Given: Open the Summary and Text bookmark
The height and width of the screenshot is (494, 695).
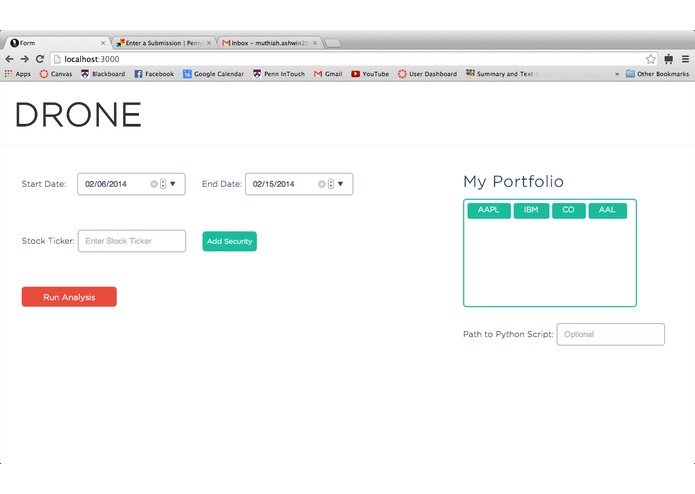Looking at the screenshot, I should pos(502,74).
